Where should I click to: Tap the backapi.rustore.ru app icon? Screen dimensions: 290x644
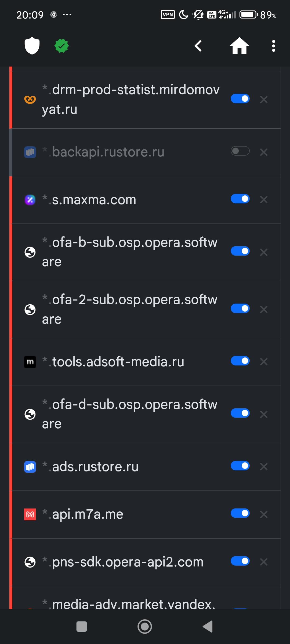coord(30,152)
